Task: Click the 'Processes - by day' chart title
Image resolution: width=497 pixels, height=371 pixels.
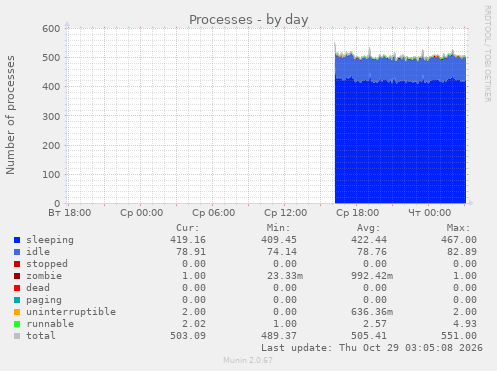Action: pos(249,20)
